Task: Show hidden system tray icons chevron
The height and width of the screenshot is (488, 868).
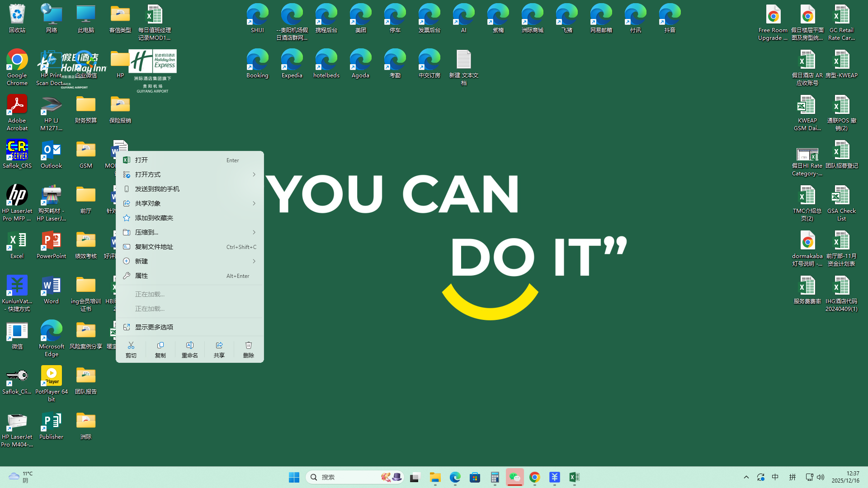Action: click(746, 477)
